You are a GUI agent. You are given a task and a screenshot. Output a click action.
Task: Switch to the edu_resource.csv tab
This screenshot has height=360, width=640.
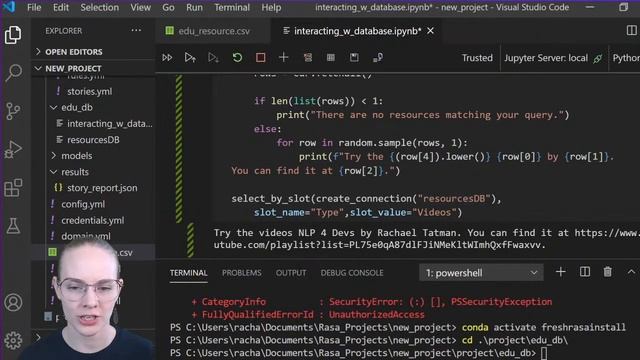pos(213,31)
